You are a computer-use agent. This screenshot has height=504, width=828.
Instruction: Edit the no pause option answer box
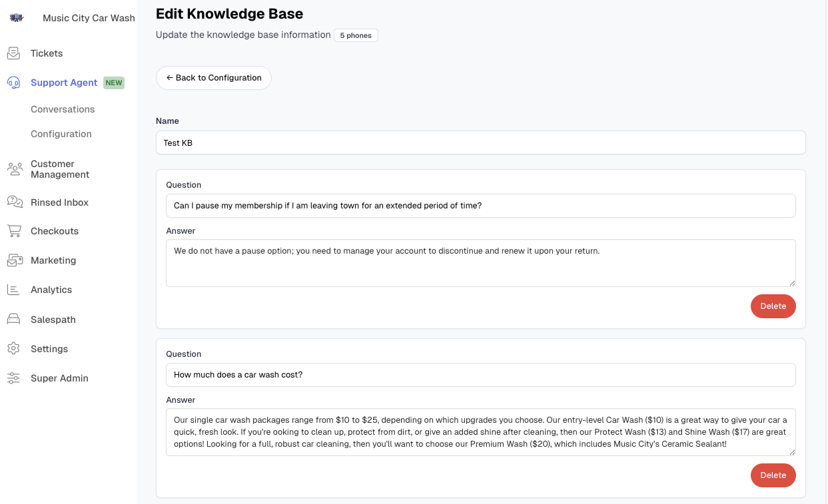[481, 263]
